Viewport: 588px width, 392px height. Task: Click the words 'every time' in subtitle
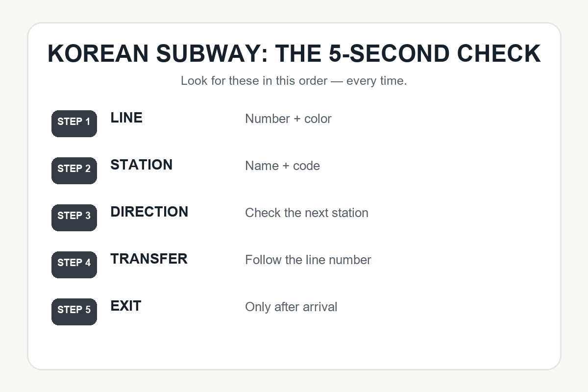(x=376, y=80)
